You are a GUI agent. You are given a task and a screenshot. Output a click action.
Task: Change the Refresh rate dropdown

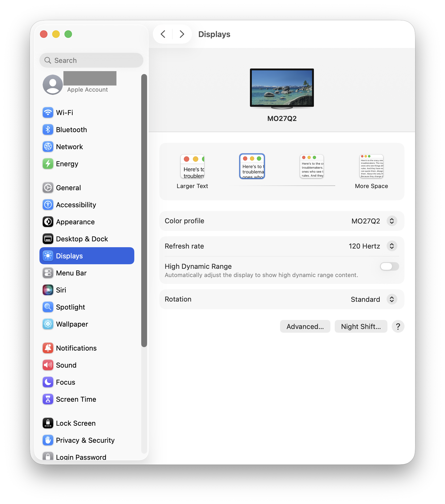click(x=392, y=246)
